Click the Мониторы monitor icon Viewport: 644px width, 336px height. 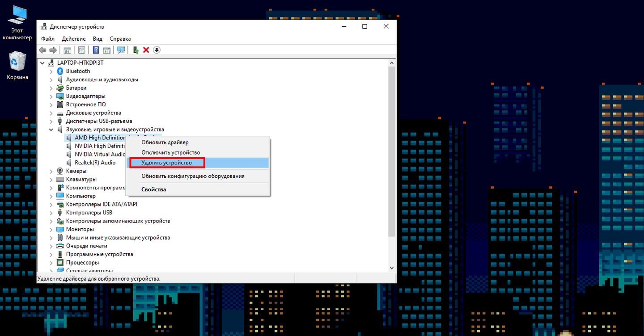[x=60, y=229]
